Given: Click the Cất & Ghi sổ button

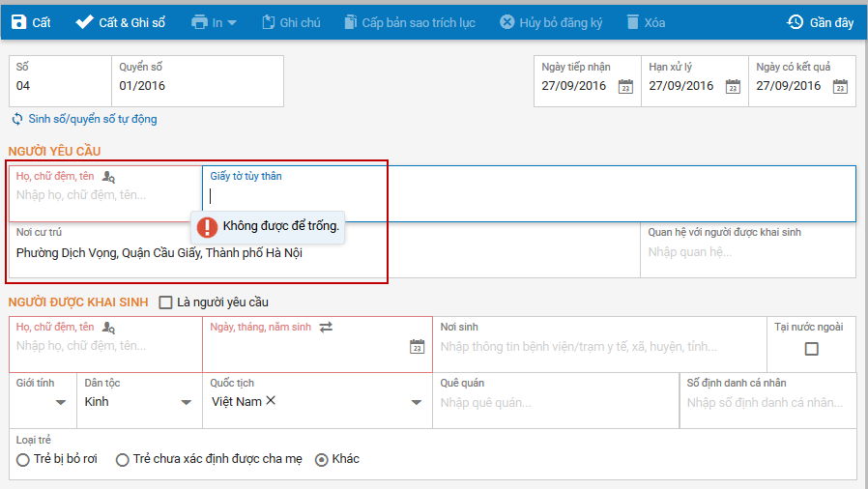Looking at the screenshot, I should (123, 21).
